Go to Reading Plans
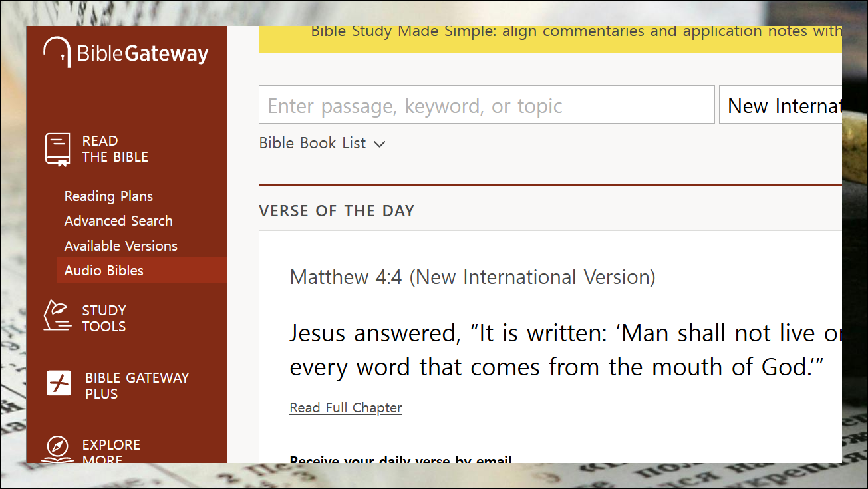The width and height of the screenshot is (868, 489). click(x=108, y=196)
